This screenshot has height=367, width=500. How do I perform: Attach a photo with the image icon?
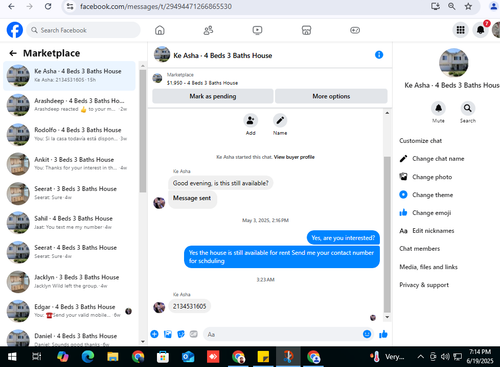coord(168,334)
